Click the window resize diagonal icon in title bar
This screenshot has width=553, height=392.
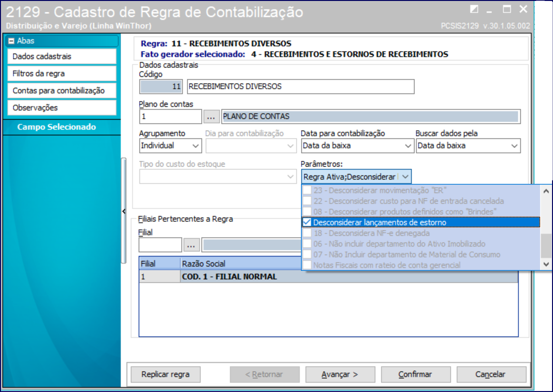point(475,9)
